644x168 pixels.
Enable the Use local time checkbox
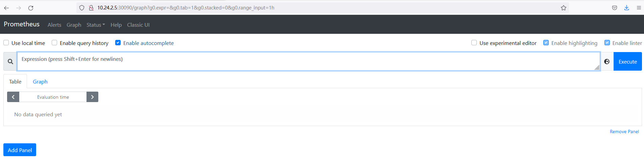(x=6, y=43)
